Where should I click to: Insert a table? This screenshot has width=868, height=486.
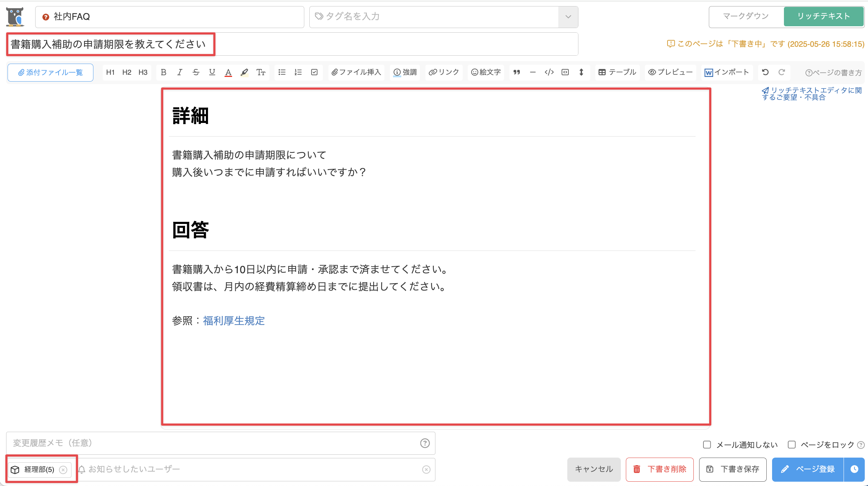click(x=617, y=72)
